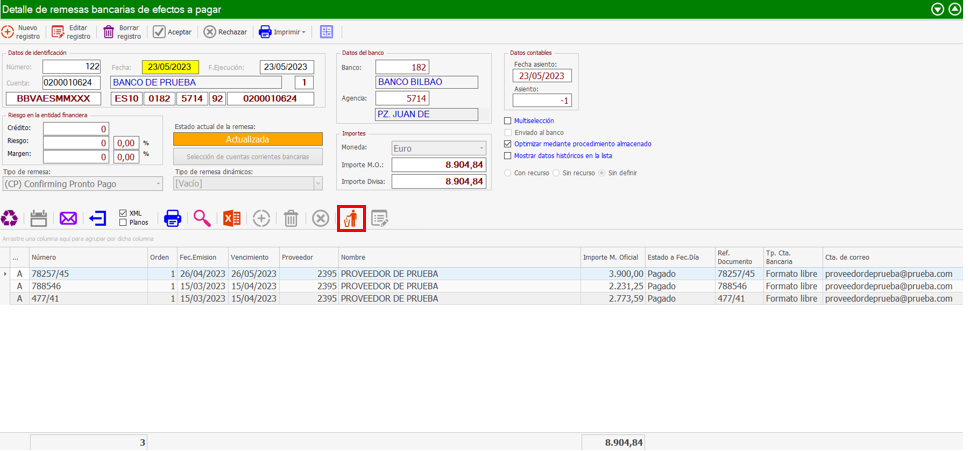Check Mostrar datos históricos en la lista
This screenshot has height=451, width=968.
[x=508, y=156]
